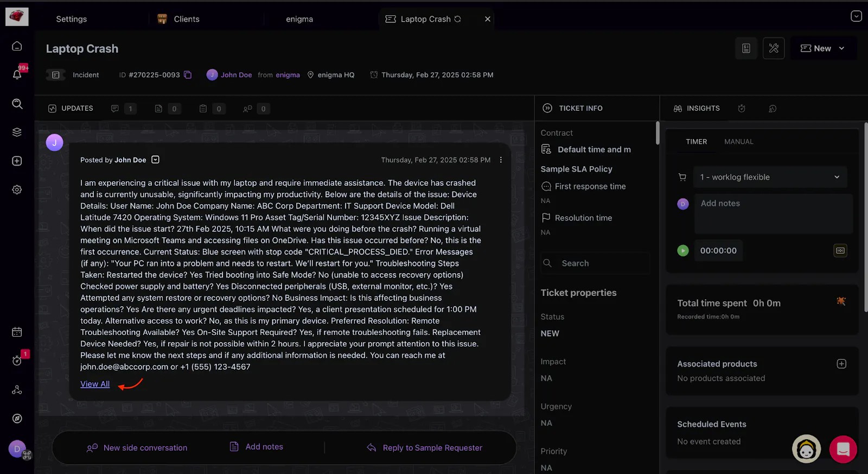Open the INSIGHTS panel tab
This screenshot has width=868, height=474.
(697, 109)
